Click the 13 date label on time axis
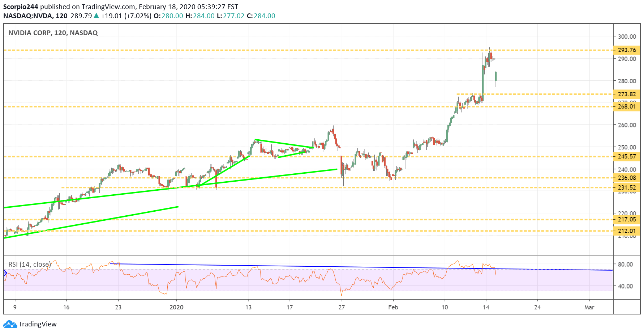 coord(248,307)
